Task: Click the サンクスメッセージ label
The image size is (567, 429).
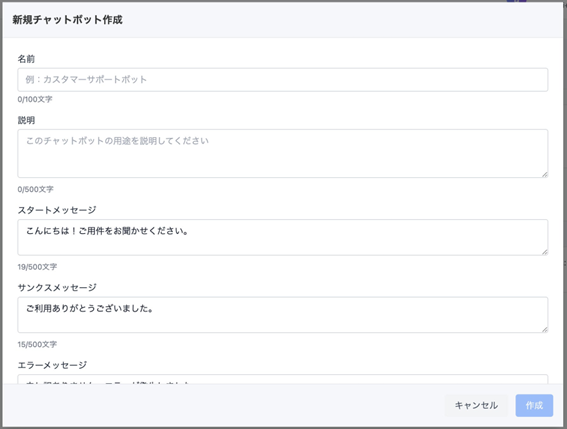Action: (x=57, y=288)
